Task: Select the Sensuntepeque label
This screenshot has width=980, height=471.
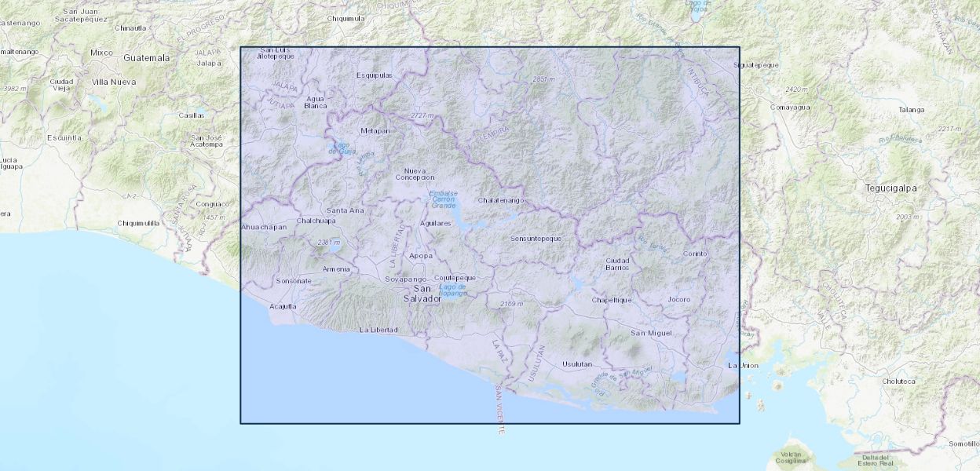Action: pos(536,238)
